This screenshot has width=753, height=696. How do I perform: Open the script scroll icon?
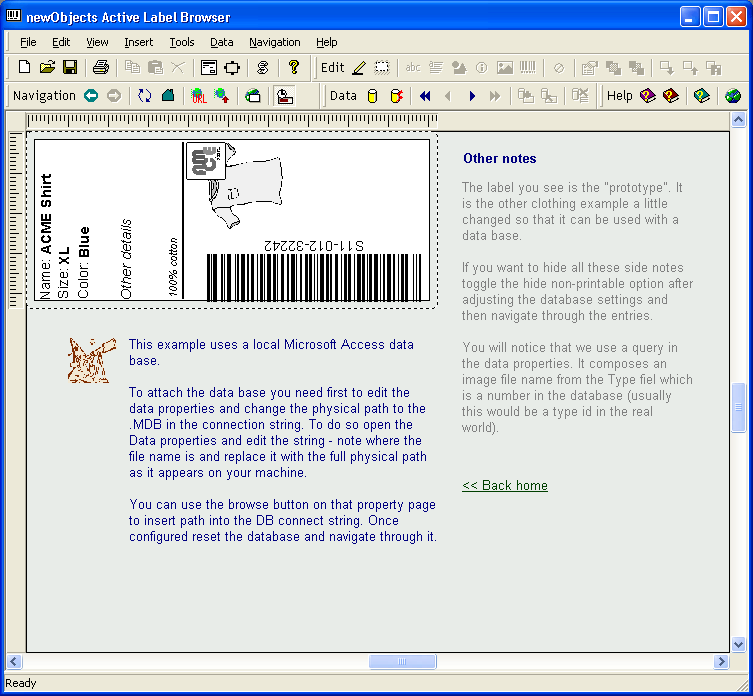263,67
